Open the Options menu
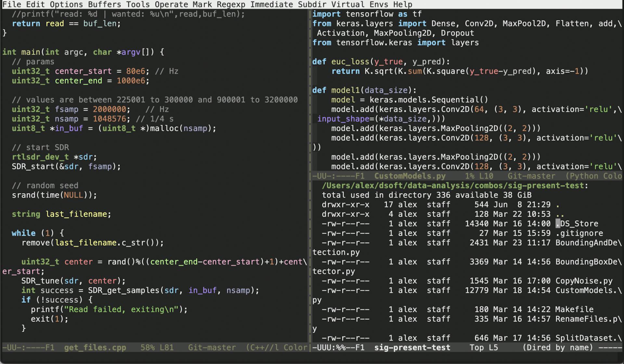 click(66, 4)
